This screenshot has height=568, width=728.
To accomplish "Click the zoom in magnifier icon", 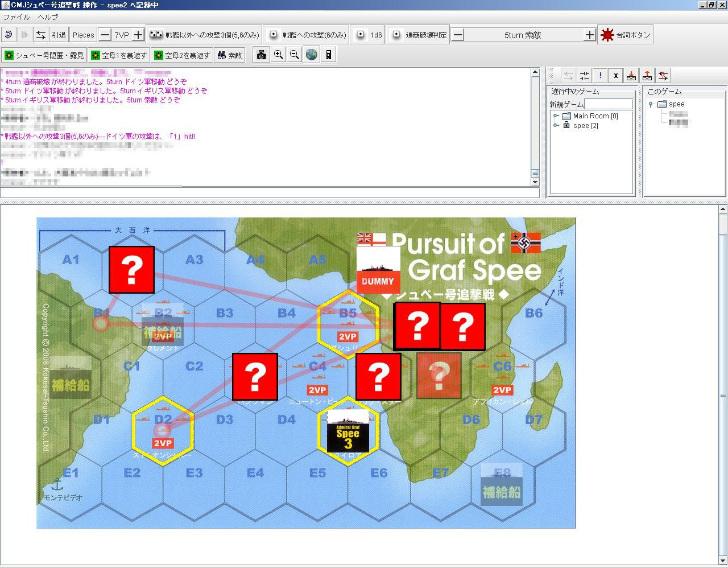I will pyautogui.click(x=278, y=55).
